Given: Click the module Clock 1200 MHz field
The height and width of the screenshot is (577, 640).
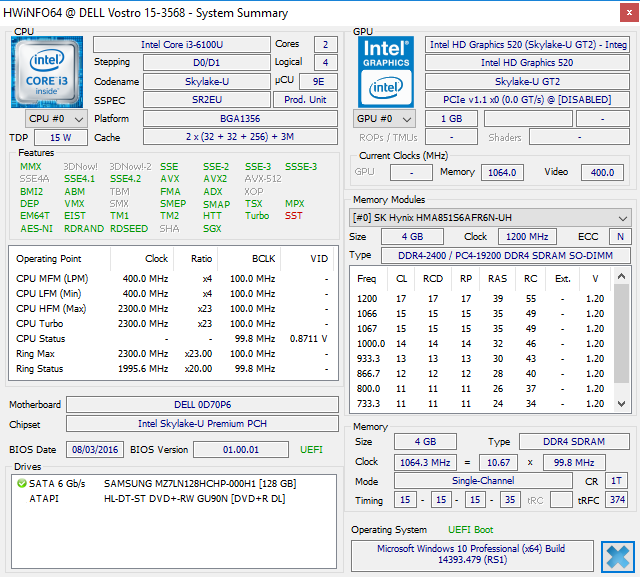Looking at the screenshot, I should [527, 236].
